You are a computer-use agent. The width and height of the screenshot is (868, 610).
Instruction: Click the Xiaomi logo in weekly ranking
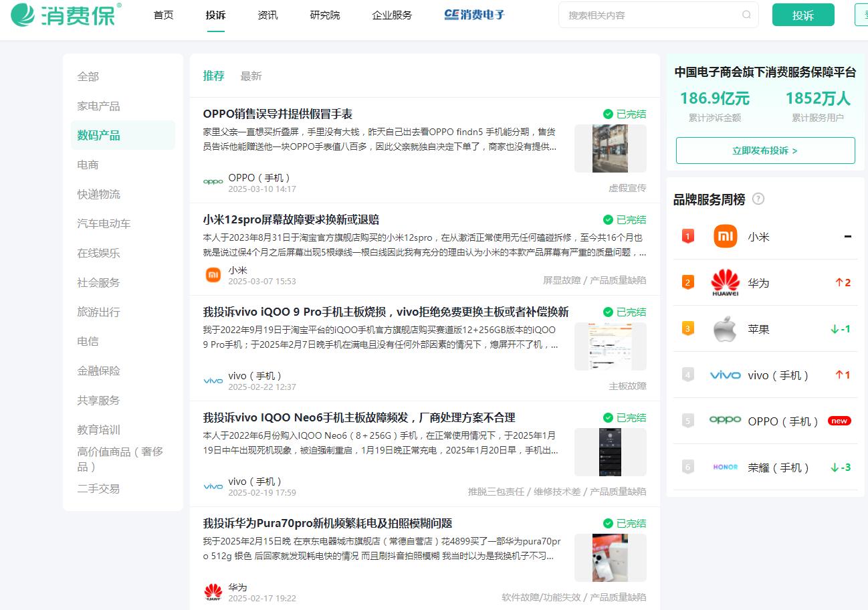[725, 237]
